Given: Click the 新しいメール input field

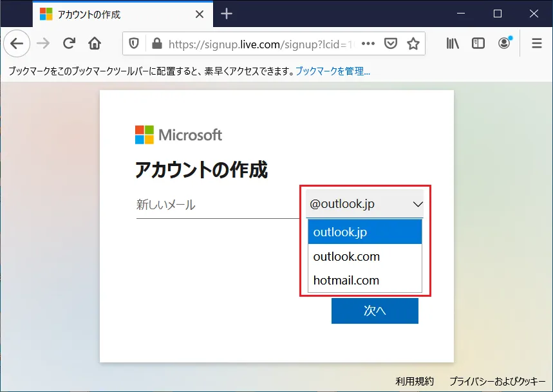Looking at the screenshot, I should [x=217, y=205].
